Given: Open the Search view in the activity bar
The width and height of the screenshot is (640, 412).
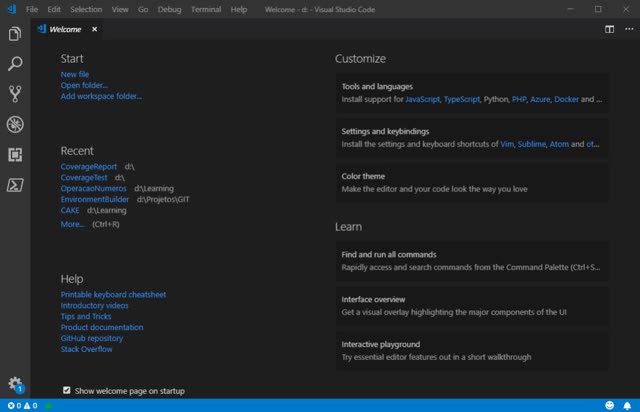Looking at the screenshot, I should (x=15, y=64).
